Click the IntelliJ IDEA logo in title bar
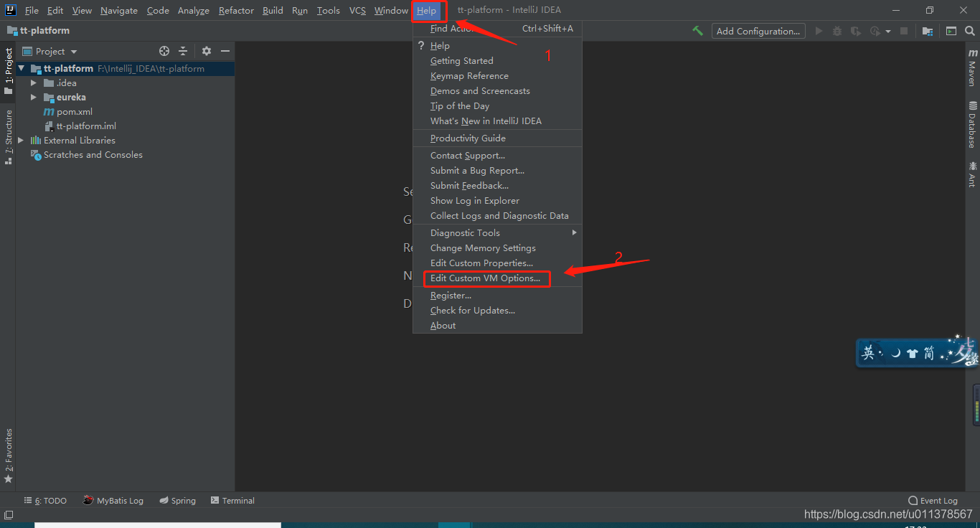Screen dimensions: 980x528 click(x=11, y=10)
